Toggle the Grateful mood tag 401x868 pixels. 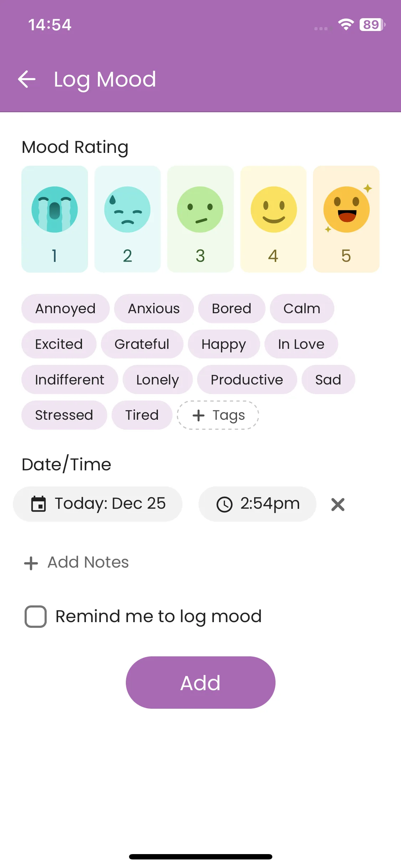click(142, 344)
